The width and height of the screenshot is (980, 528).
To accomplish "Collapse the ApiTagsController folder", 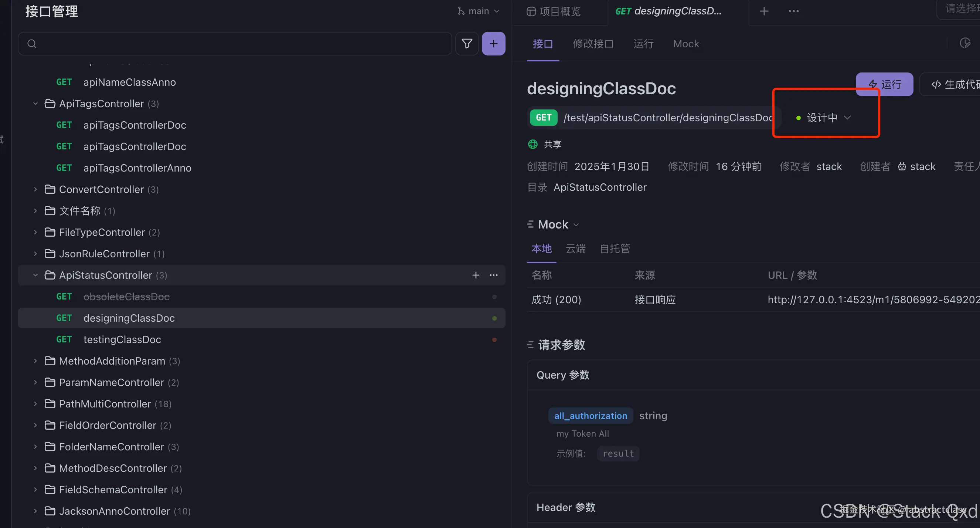I will 35,103.
